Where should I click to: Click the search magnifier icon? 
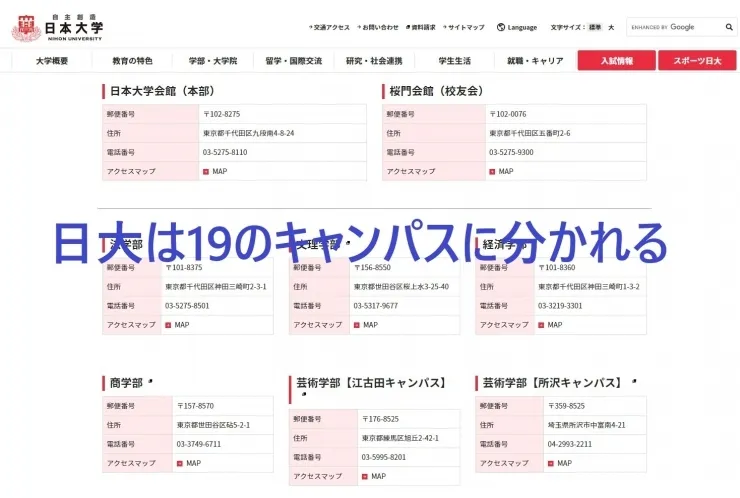[729, 27]
